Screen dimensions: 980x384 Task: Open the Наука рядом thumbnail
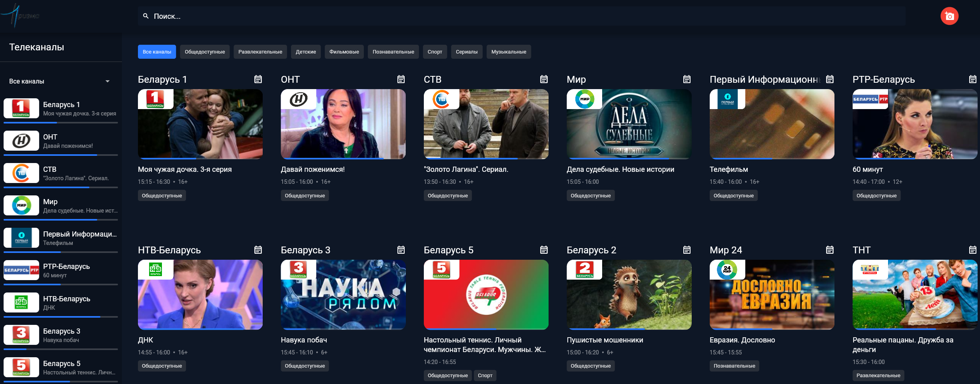point(343,294)
